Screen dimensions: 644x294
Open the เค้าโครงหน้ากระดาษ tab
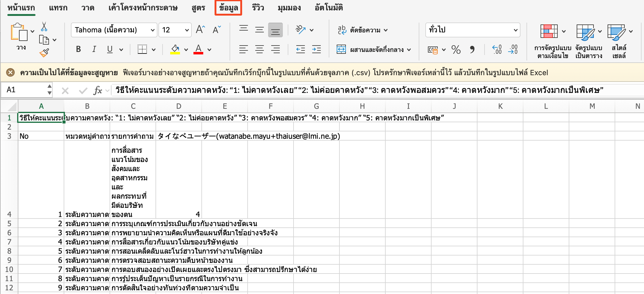143,8
